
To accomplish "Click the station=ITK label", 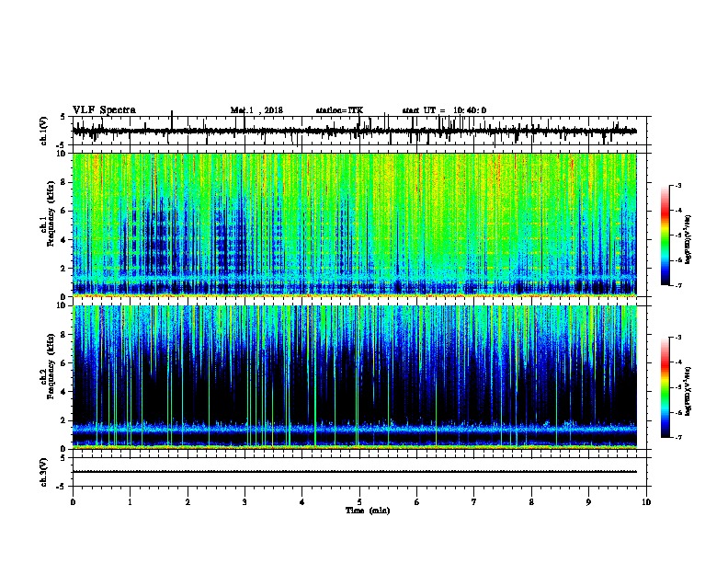I will pyautogui.click(x=340, y=110).
